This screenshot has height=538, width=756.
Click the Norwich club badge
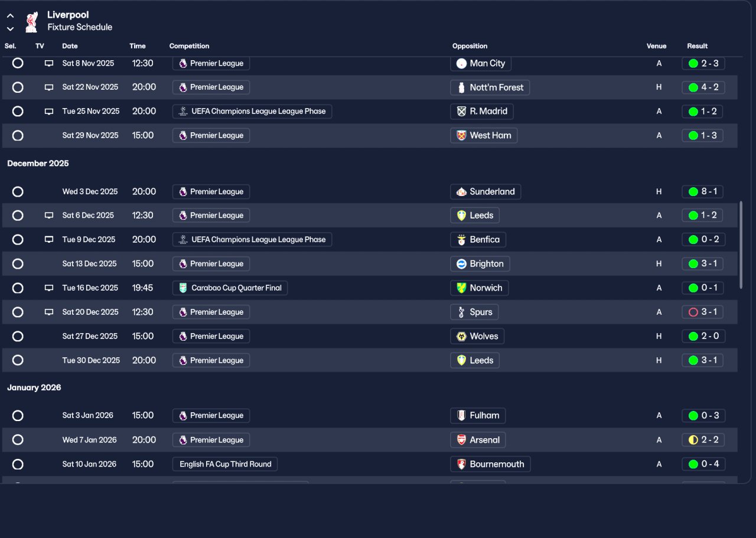(x=462, y=288)
